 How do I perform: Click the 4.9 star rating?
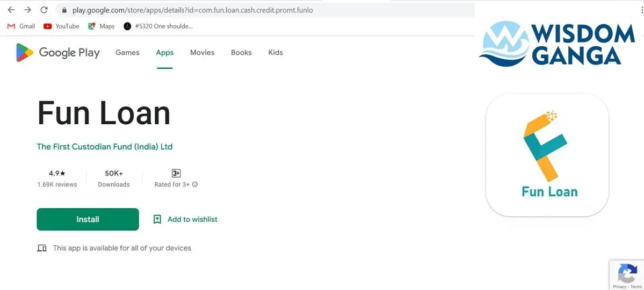[x=57, y=173]
